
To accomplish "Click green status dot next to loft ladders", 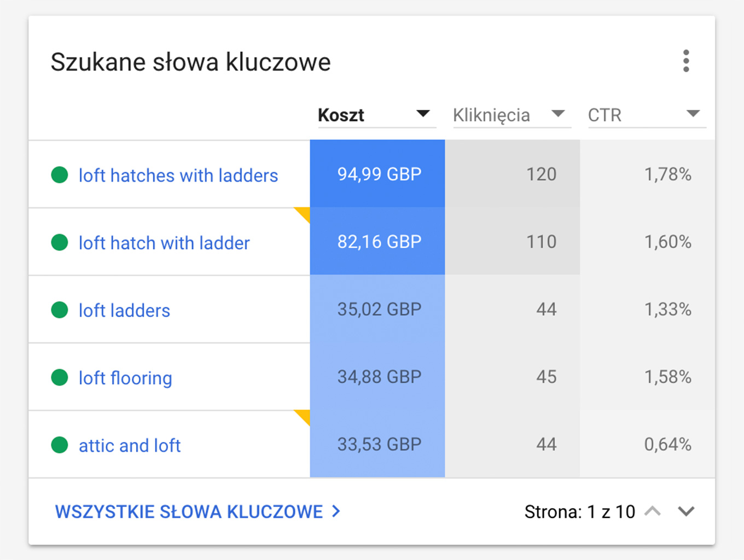I will click(59, 310).
